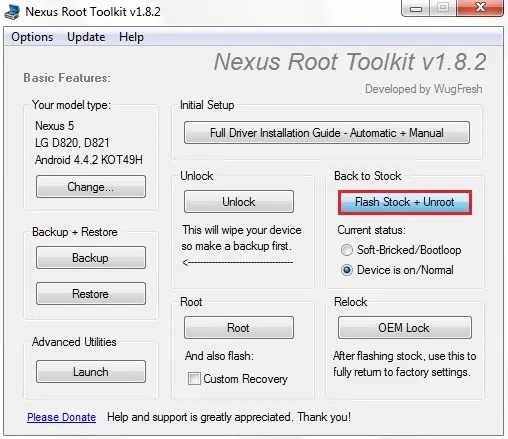Click the Nexus Root Toolkit title bar icon

12,12
